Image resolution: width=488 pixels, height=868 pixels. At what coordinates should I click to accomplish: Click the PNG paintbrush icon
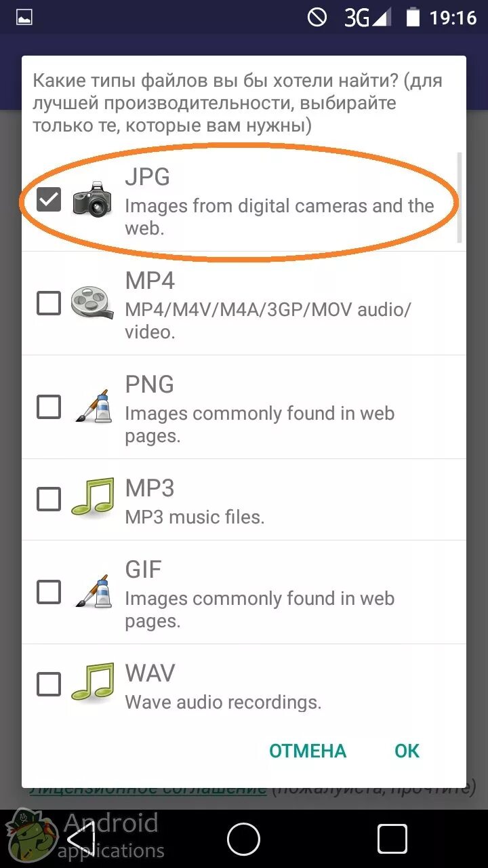[92, 407]
